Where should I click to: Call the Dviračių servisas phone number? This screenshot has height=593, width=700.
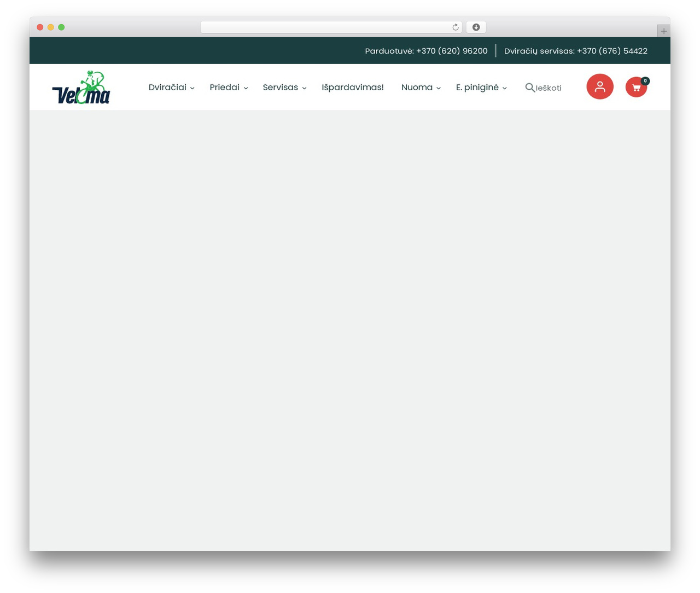click(x=576, y=51)
